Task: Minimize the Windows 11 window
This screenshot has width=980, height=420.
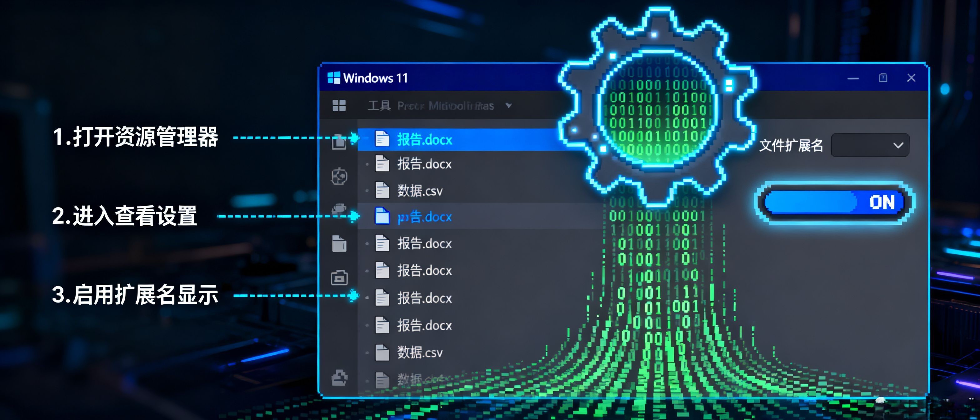Action: [853, 78]
